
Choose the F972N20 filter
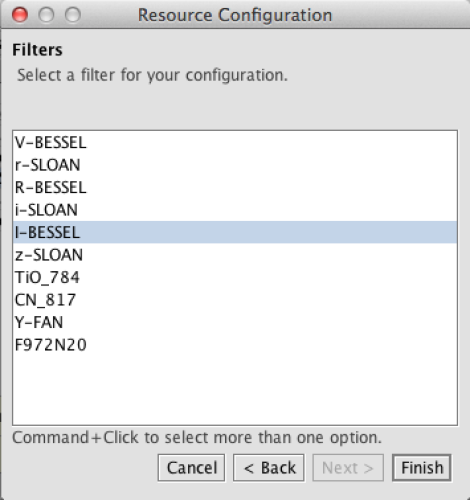tap(235, 345)
